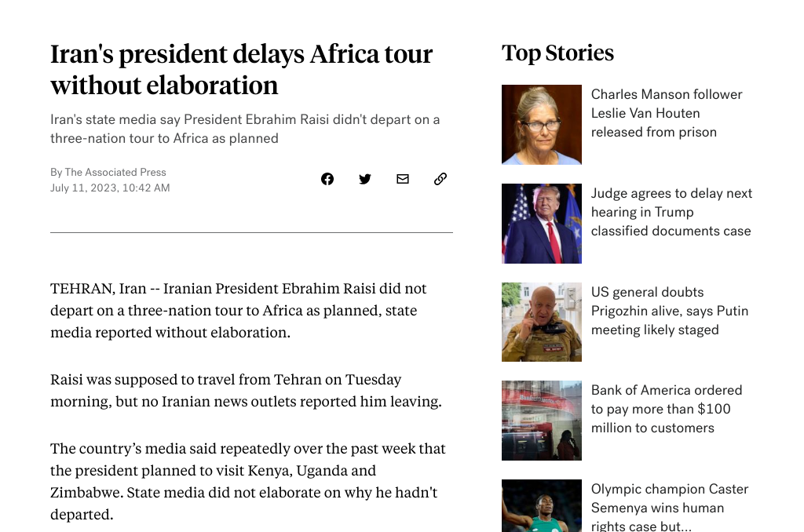
Task: Read Olympic champion Caster Semenya story
Action: coord(669,508)
